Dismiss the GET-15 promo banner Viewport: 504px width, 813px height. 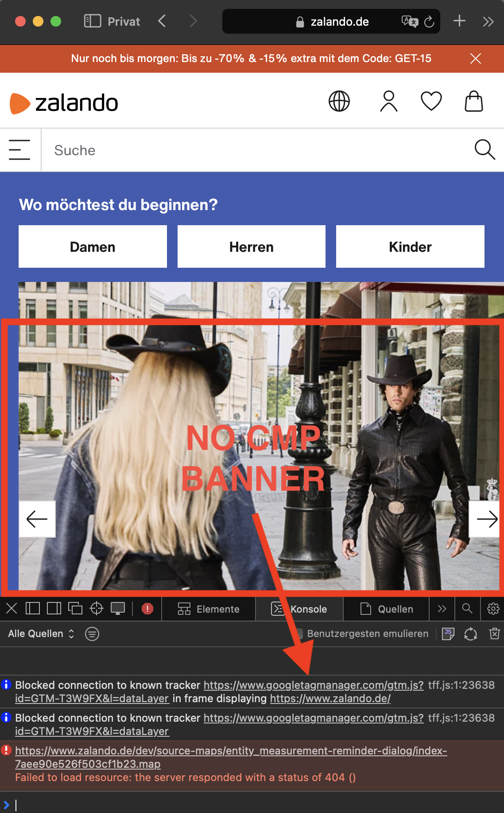click(476, 59)
